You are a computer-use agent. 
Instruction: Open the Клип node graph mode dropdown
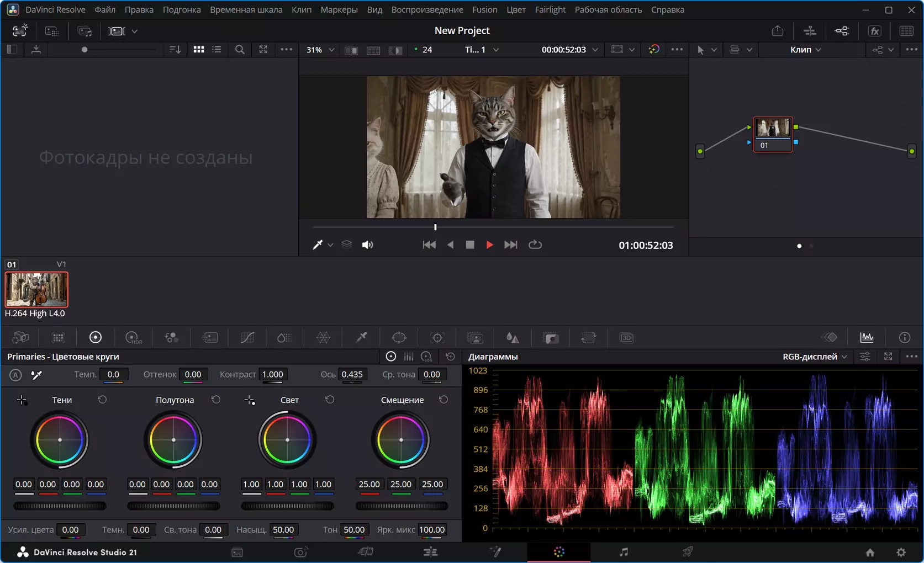(805, 50)
